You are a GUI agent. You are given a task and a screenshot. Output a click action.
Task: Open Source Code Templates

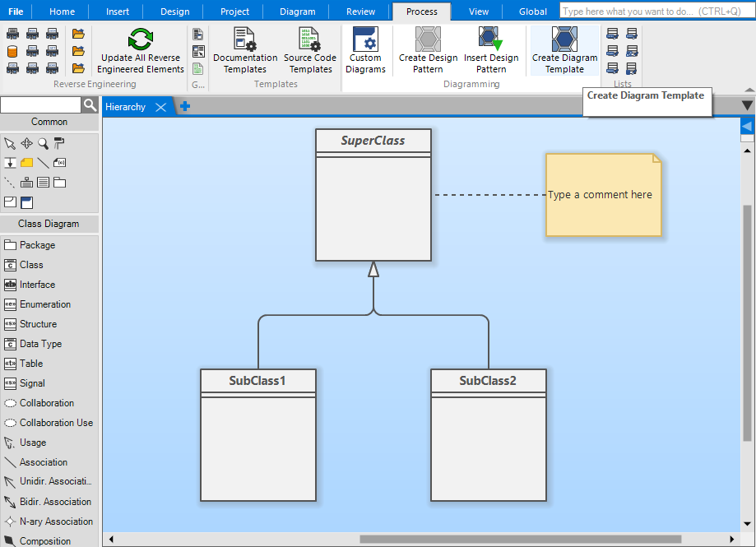pos(310,51)
